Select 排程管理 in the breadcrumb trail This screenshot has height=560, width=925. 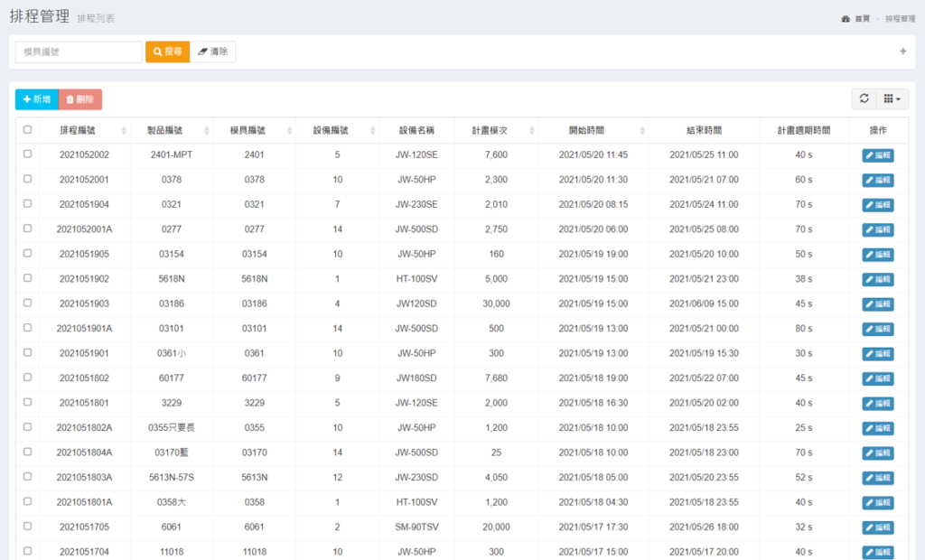pos(899,18)
